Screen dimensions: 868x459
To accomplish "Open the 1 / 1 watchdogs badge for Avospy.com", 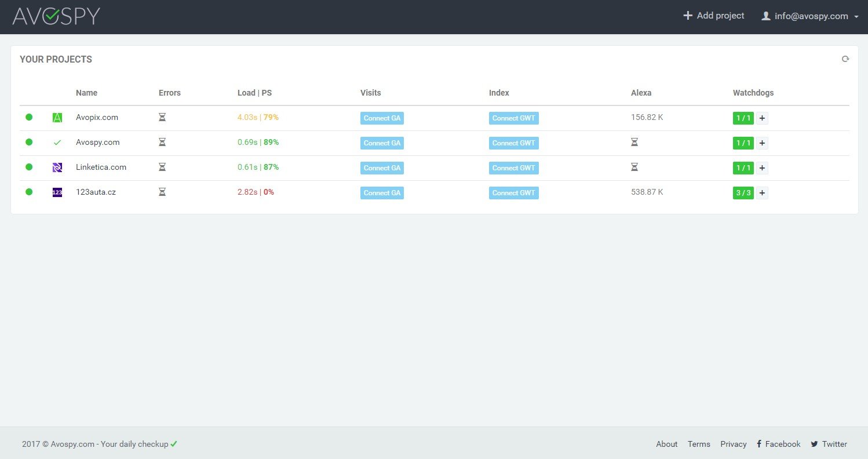I will click(743, 143).
